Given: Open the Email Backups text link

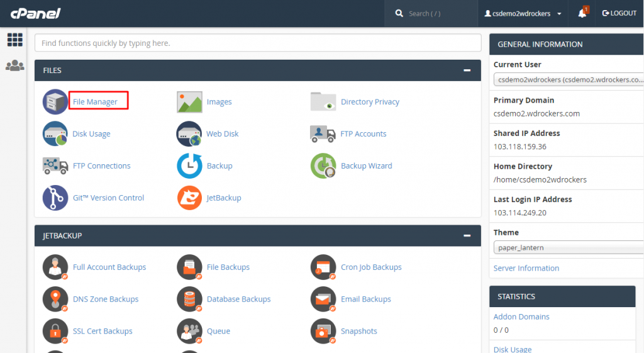Looking at the screenshot, I should pos(365,299).
